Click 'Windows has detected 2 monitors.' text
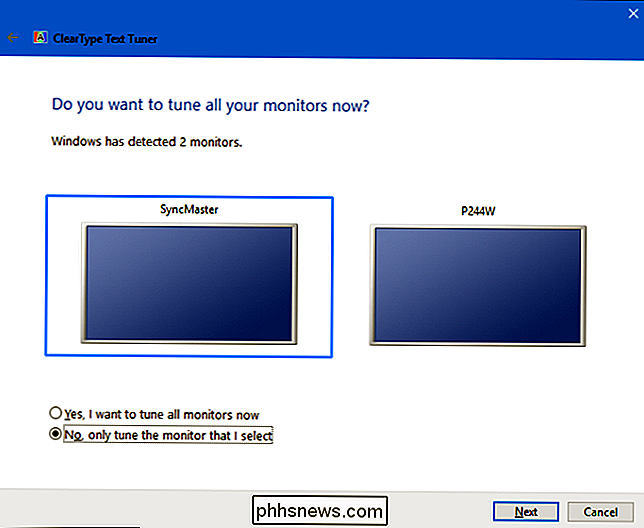The height and width of the screenshot is (528, 644). pos(147,142)
